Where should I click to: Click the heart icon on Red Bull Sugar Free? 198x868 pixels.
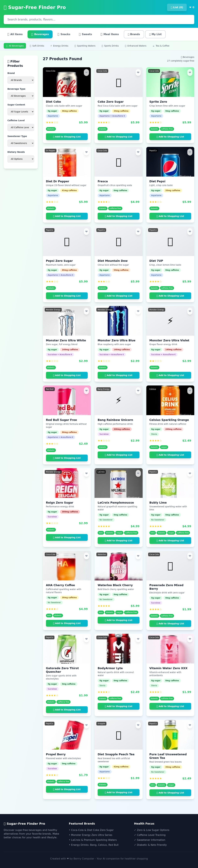86,391
